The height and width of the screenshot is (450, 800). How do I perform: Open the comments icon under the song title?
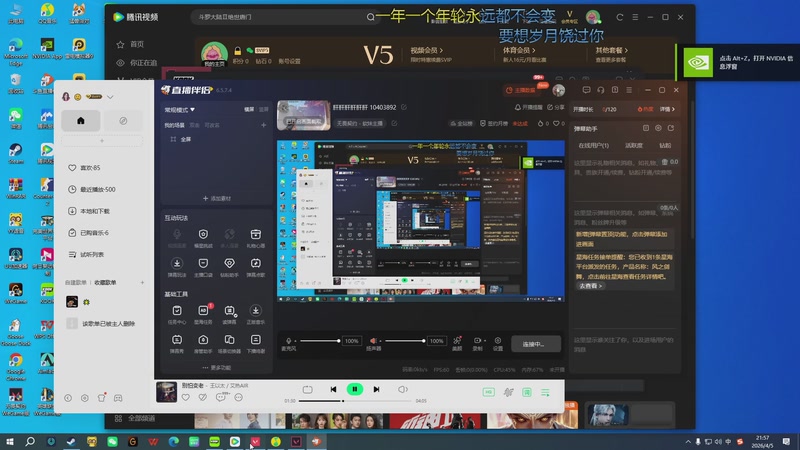tap(220, 397)
